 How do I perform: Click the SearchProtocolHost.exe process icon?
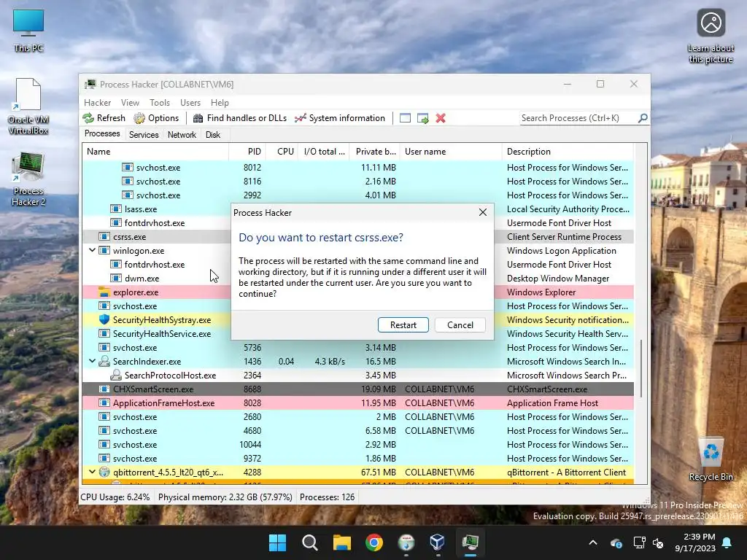[x=115, y=375]
